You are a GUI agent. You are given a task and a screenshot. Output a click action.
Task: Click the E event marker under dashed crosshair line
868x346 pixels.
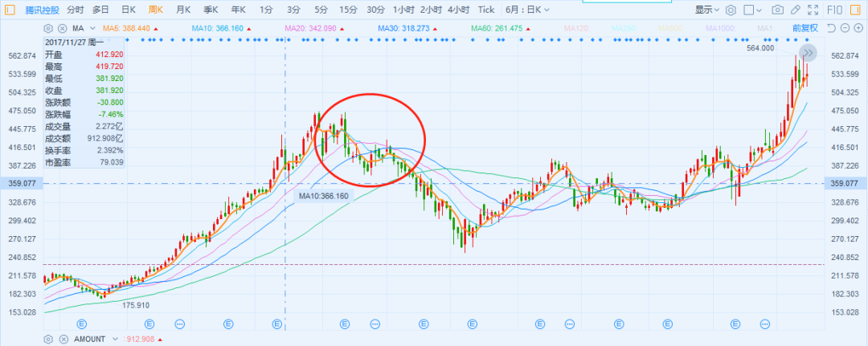coord(277,324)
